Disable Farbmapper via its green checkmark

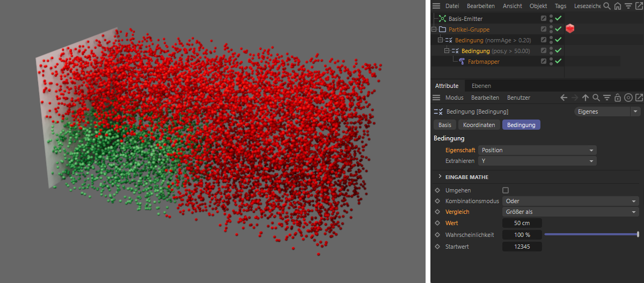558,62
